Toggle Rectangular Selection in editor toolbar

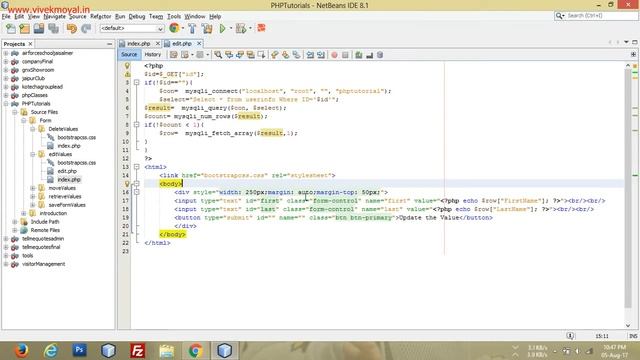[261, 55]
